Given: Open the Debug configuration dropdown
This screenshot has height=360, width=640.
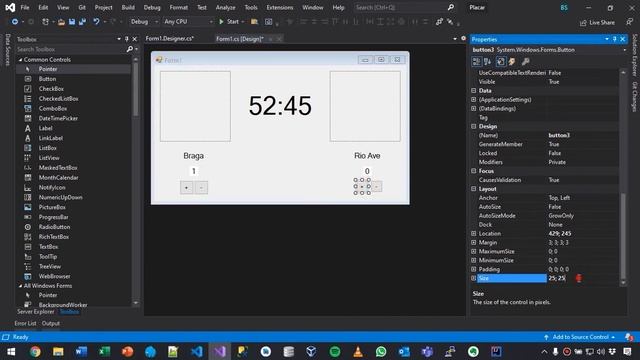Looking at the screenshot, I should point(144,22).
